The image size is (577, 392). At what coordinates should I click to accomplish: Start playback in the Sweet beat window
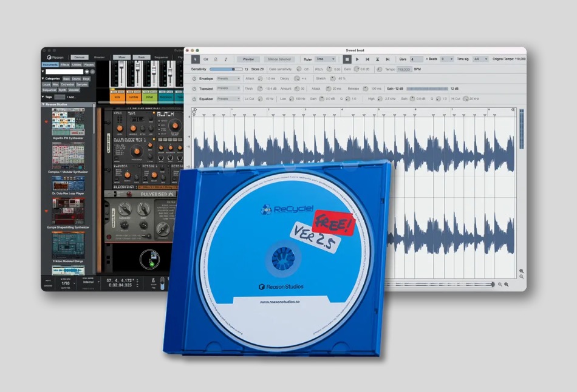coord(357,59)
